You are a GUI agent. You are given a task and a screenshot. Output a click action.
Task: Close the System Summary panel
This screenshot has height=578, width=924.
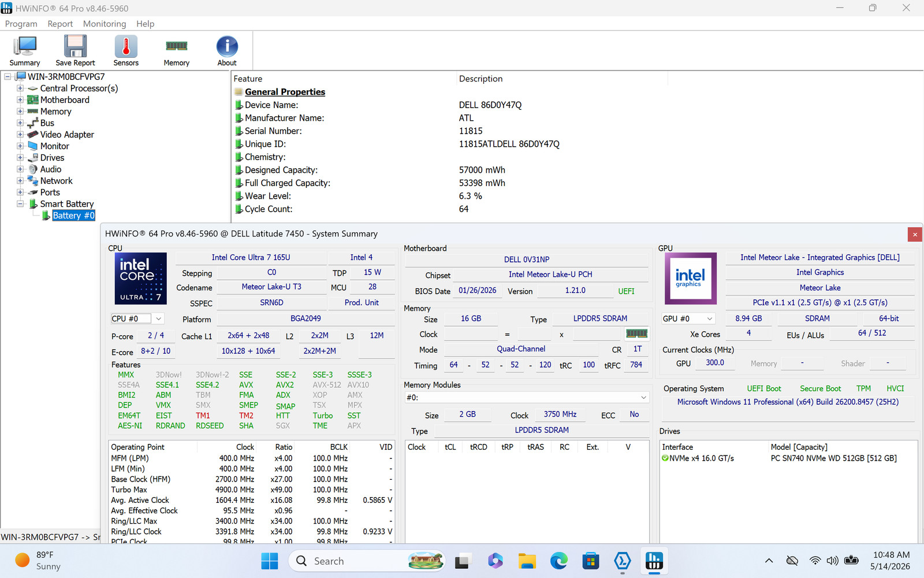click(915, 234)
